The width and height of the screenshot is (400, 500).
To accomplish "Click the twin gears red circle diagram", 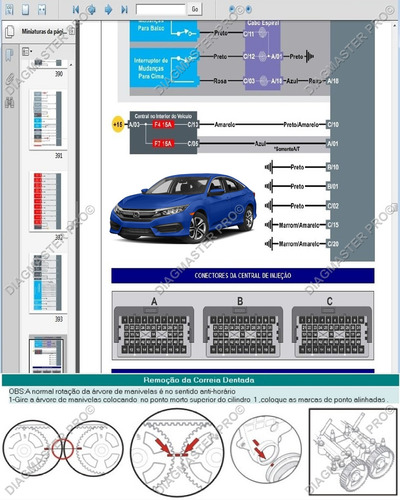I will tap(63, 448).
